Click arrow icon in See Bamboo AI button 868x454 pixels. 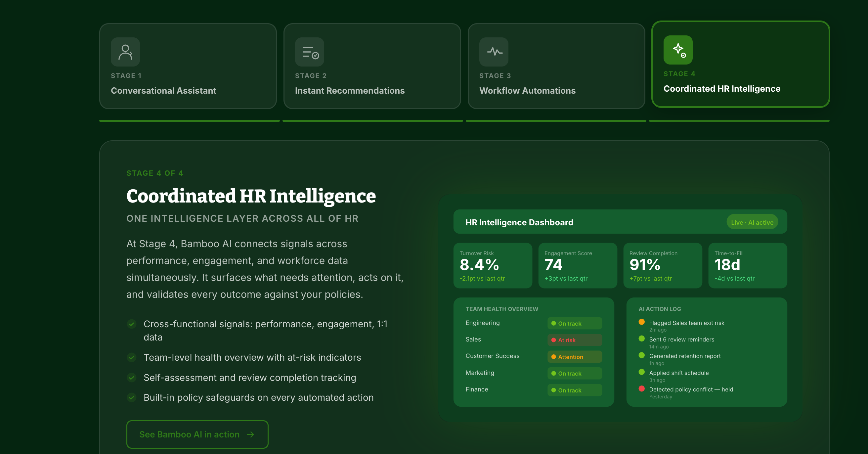pyautogui.click(x=250, y=434)
